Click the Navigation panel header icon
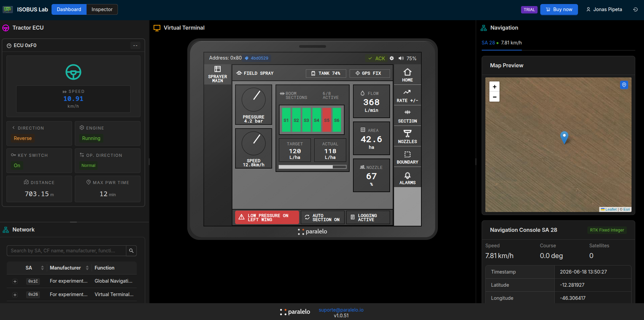Image resolution: width=644 pixels, height=320 pixels. pyautogui.click(x=484, y=28)
